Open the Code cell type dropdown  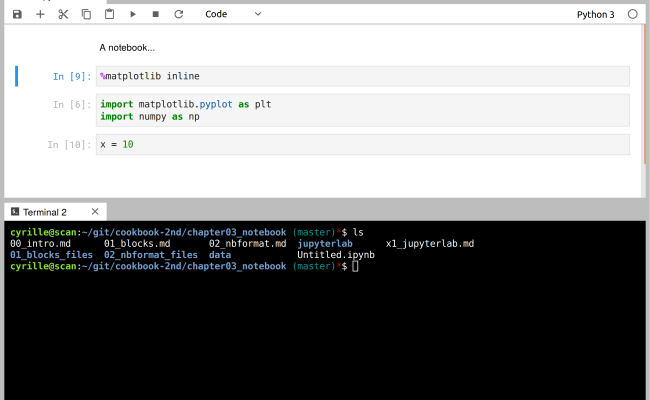coord(233,14)
